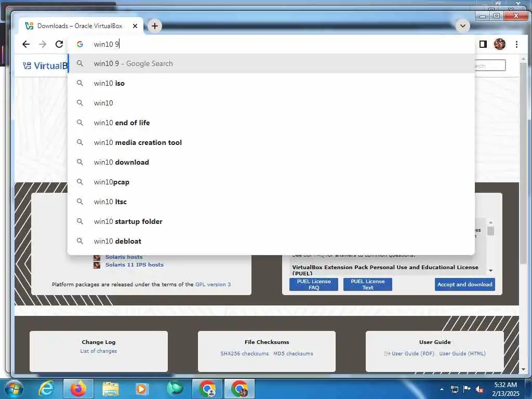The image size is (532, 399).
Task: Open the Solaris hosts download link
Action: tap(124, 257)
